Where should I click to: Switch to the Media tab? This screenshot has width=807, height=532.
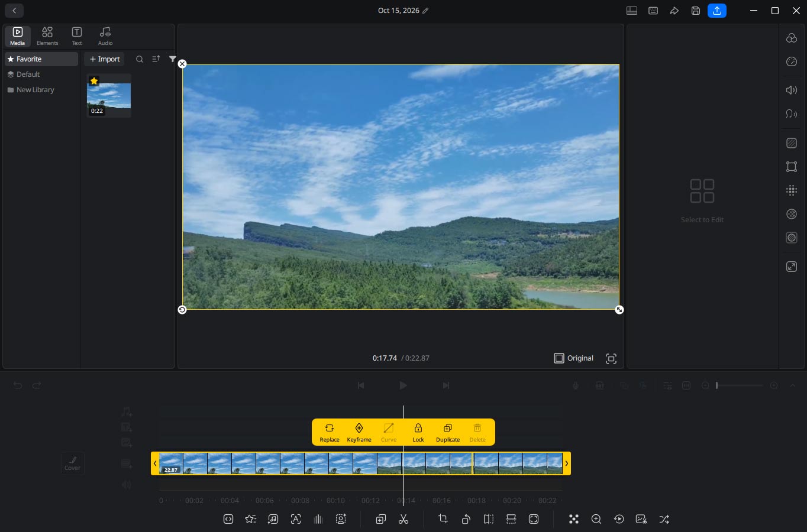coord(18,36)
